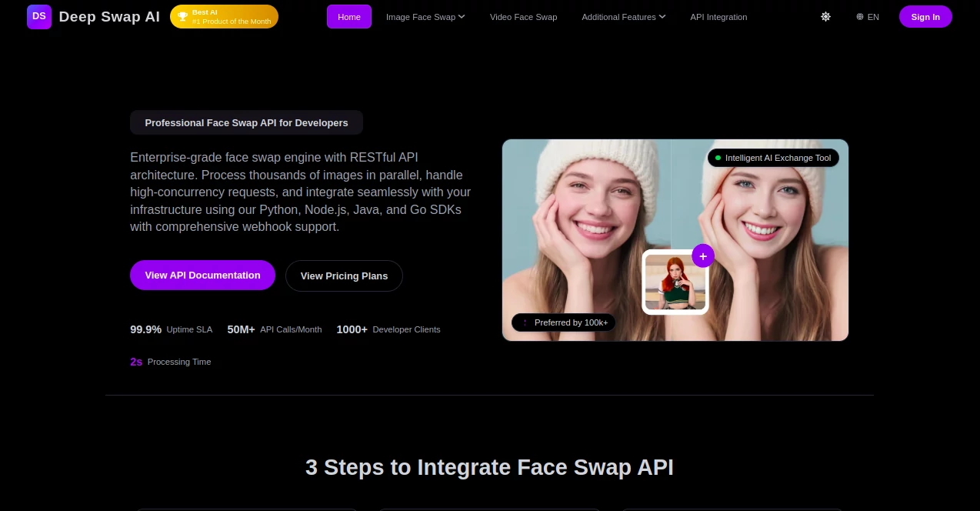Click the Intelligent AI Exchange Tool badge
Screen dimensions: 980x511
click(x=774, y=158)
